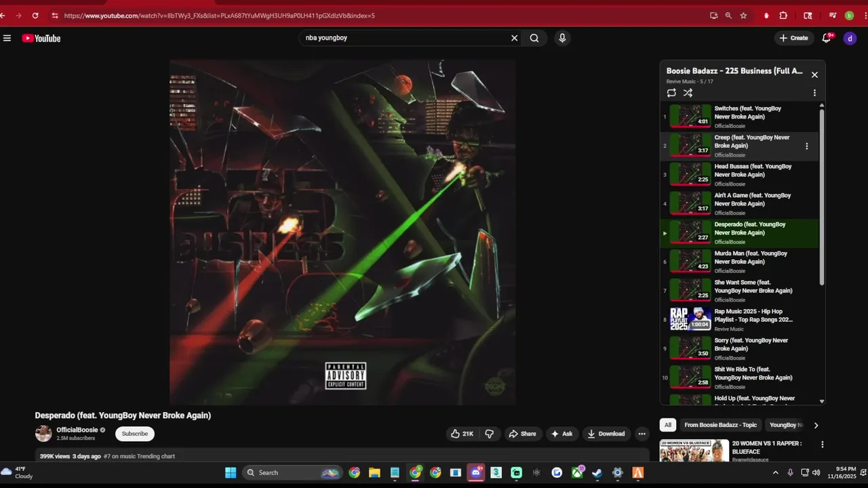Open the weather widget showing 41°F Cloudy
This screenshot has width=868, height=488.
point(18,472)
